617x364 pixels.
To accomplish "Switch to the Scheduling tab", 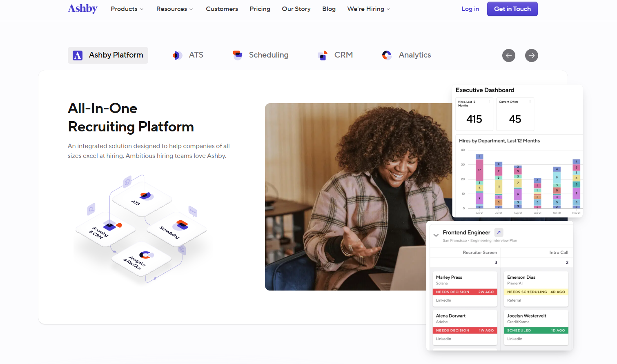I will pos(261,55).
